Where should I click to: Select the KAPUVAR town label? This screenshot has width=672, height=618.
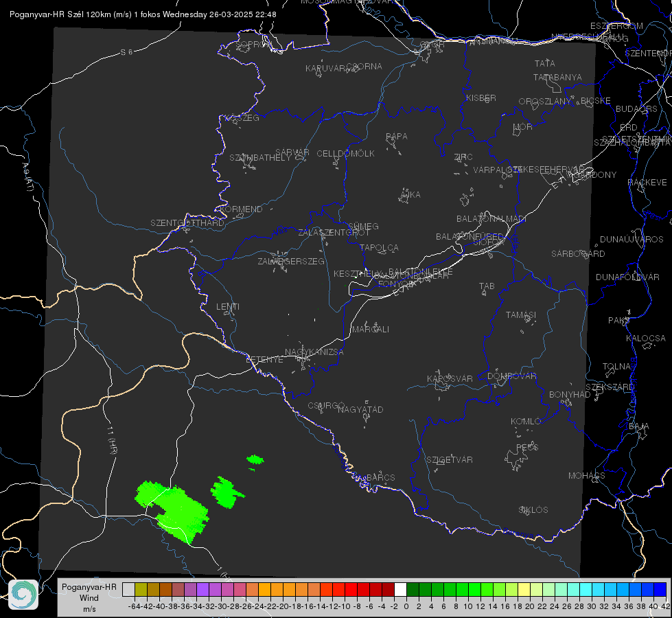(x=325, y=69)
